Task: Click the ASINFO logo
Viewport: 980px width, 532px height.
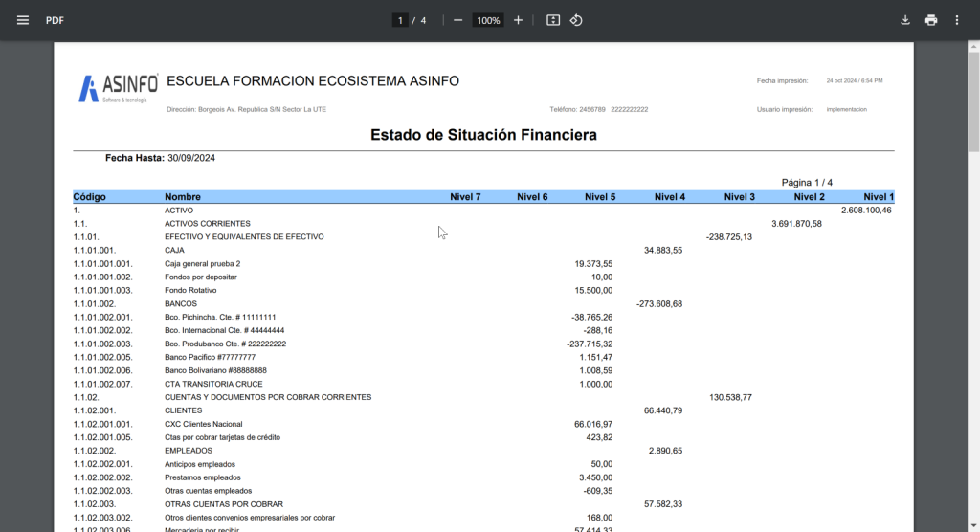Action: pos(118,89)
